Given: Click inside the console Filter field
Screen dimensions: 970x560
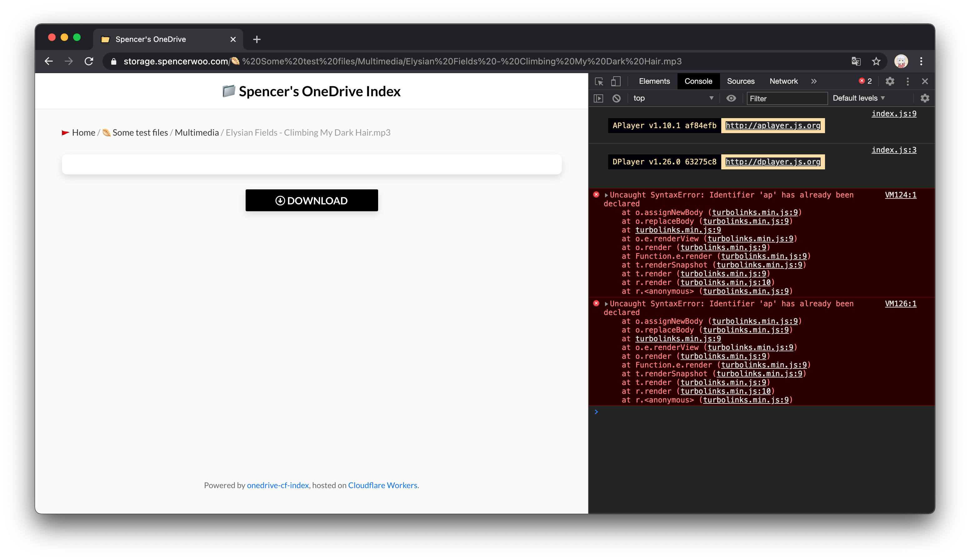Looking at the screenshot, I should click(x=787, y=98).
